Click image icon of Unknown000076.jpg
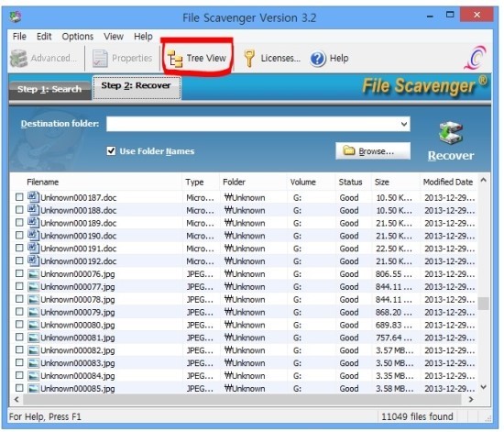 tap(33, 274)
